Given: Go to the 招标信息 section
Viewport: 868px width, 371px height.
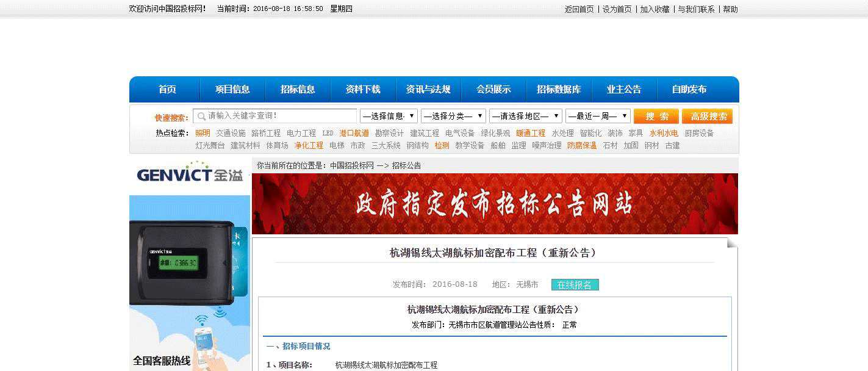Looking at the screenshot, I should tap(298, 89).
